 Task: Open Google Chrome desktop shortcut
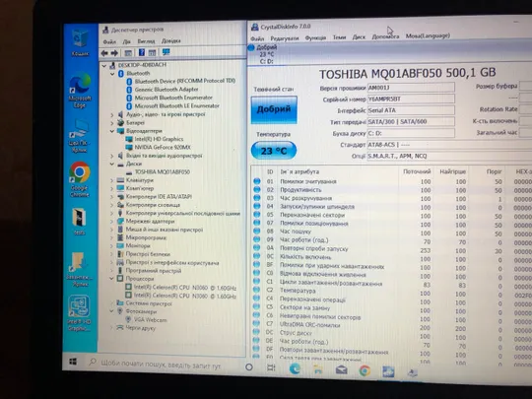(80, 179)
